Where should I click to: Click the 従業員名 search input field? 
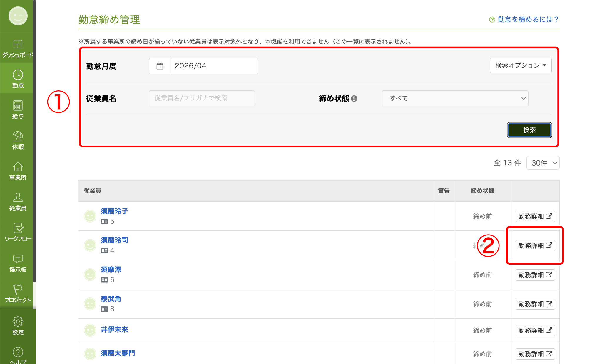tap(202, 98)
